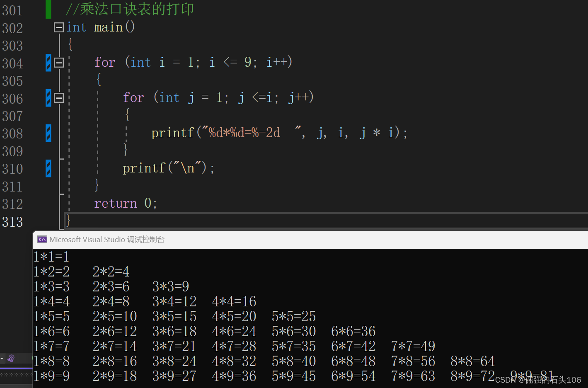Screen dimensions: 588x388
Task: Click console output '2*5=10'
Action: [115, 316]
